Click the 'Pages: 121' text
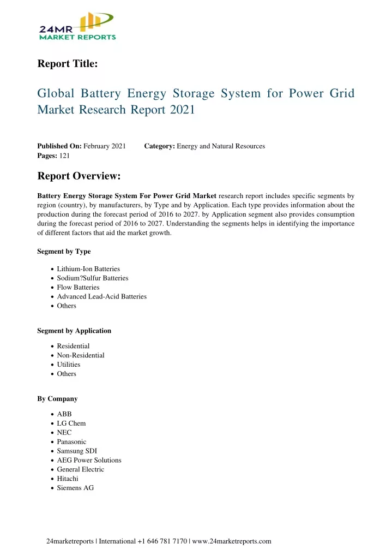 (53, 156)
